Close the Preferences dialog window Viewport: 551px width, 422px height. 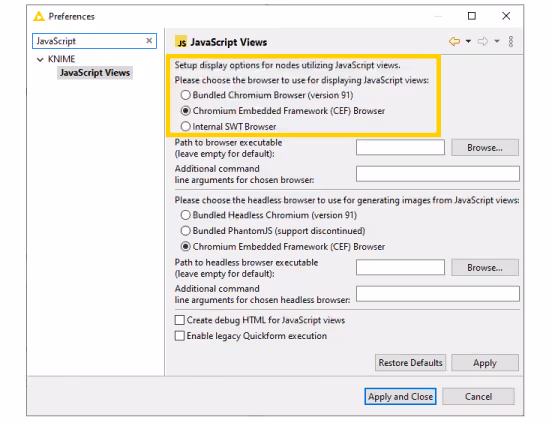point(506,16)
